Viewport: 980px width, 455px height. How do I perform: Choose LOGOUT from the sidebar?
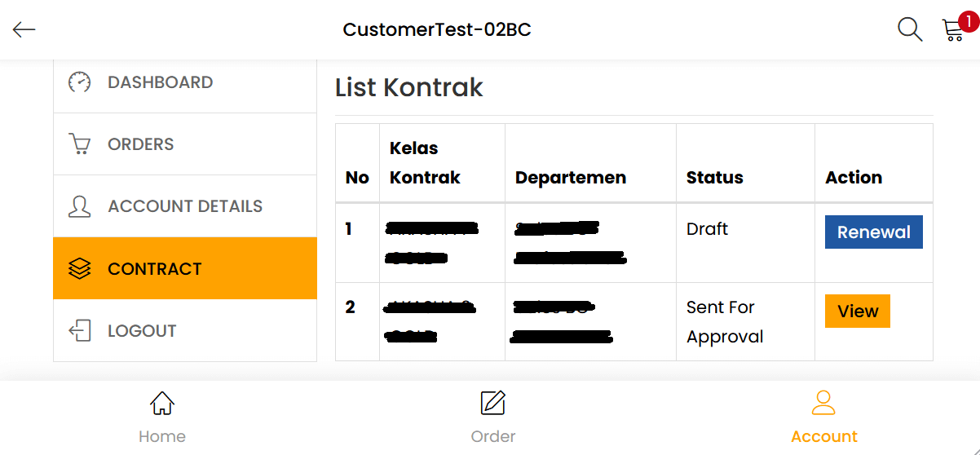point(142,331)
